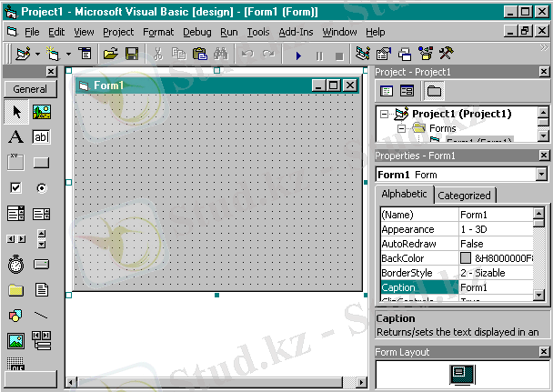Toggle Folders view in Project panel
The height and width of the screenshot is (392, 553).
tap(434, 91)
